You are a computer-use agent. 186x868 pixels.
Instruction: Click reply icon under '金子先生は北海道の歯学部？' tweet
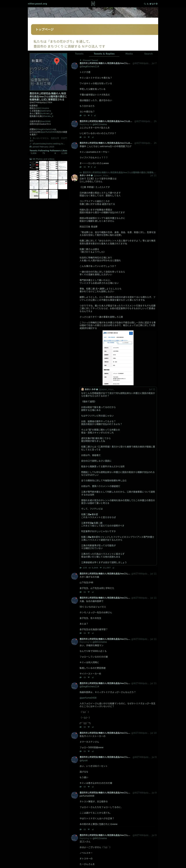(80, 633)
